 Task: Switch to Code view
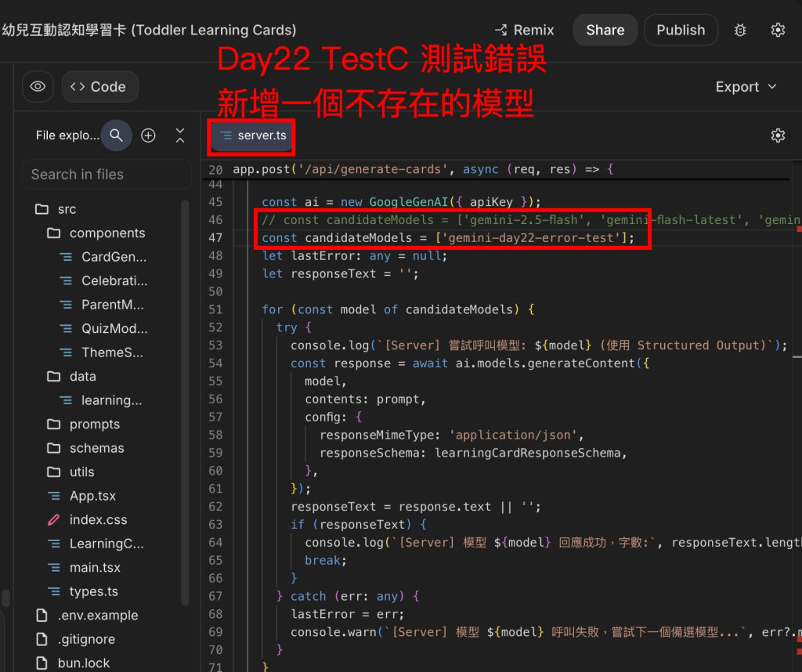[99, 86]
